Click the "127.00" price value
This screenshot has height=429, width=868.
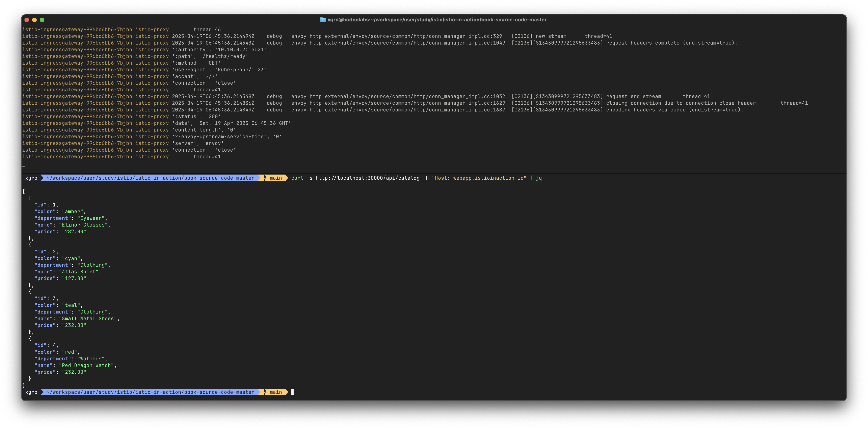tap(74, 278)
